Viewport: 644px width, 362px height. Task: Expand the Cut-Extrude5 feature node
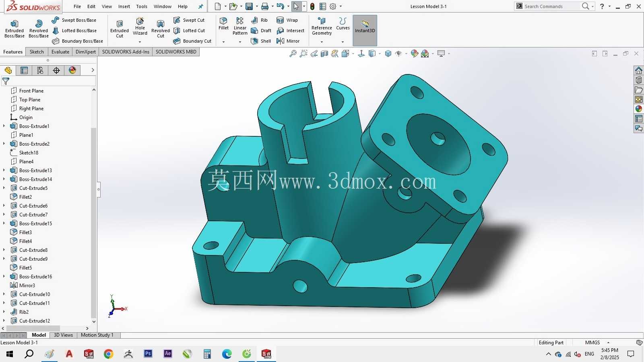(4, 188)
